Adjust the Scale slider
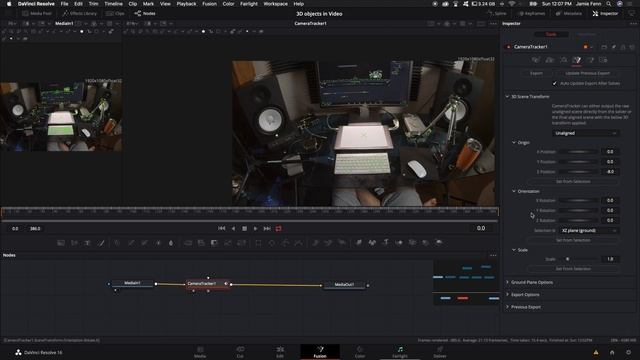Viewport: 640px width, 360px height. pos(578,259)
